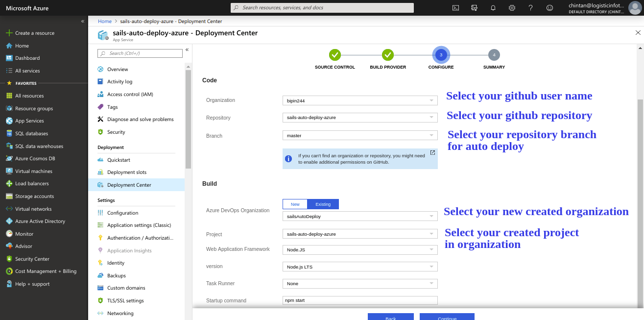Select Existing organization toggle

click(323, 204)
